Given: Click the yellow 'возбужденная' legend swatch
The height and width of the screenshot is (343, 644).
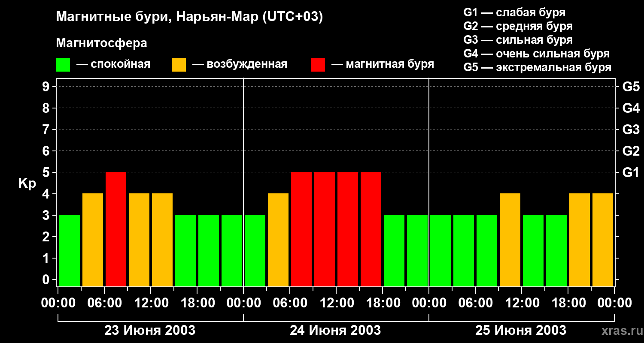Looking at the screenshot, I should [179, 65].
